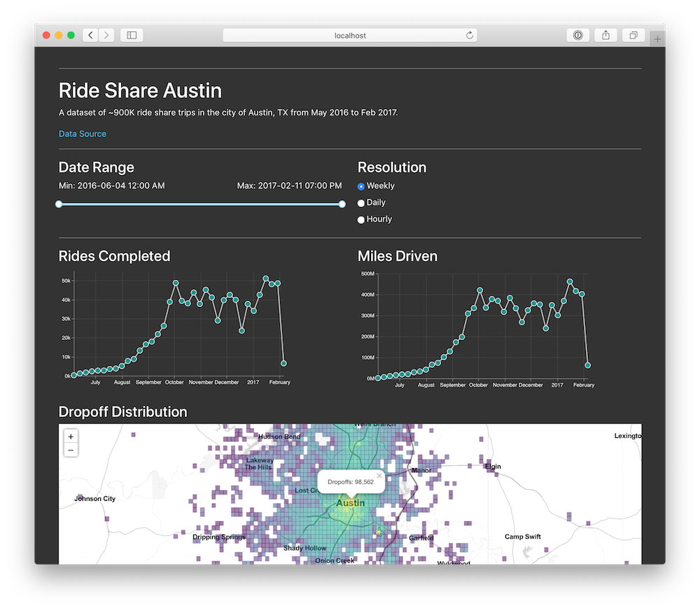
Task: Click the Safari forward navigation arrow
Action: click(106, 35)
